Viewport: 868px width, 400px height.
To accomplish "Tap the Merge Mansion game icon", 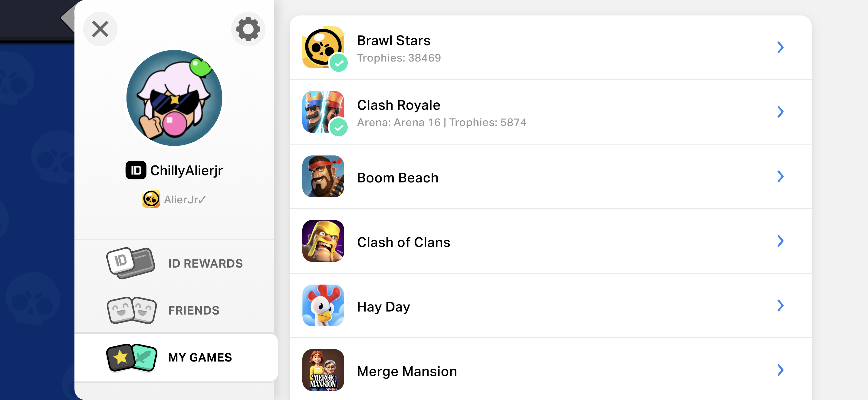I will [x=323, y=370].
